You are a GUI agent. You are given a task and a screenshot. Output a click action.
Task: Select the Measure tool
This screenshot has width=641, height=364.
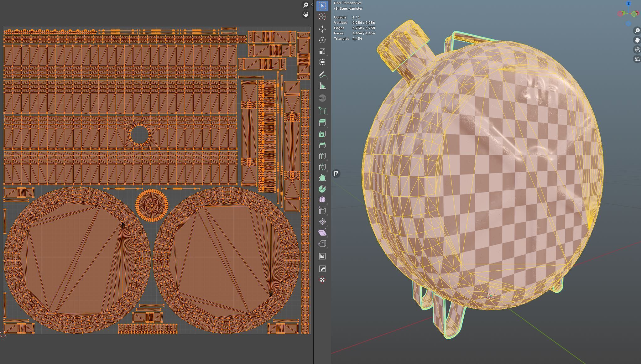point(322,86)
